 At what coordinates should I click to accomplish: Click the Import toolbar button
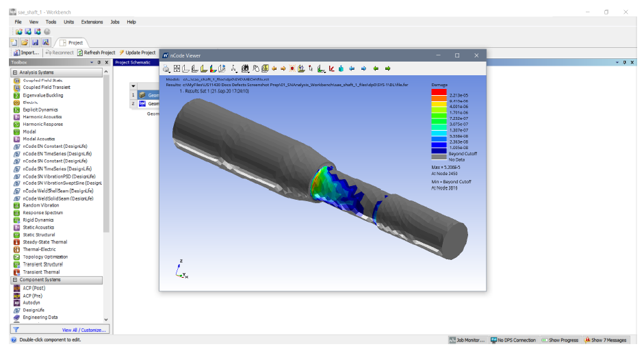pos(26,53)
